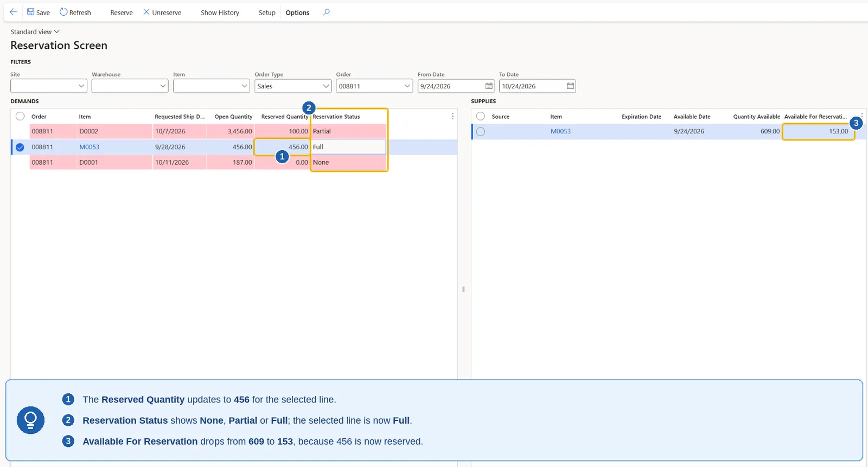Click the panel splitter handle
The width and height of the screenshot is (868, 467).
click(x=463, y=289)
